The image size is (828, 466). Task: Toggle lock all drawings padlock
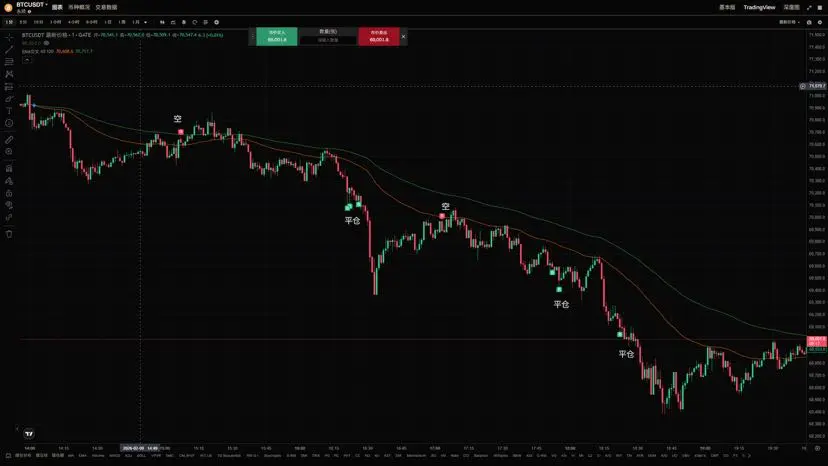click(9, 193)
